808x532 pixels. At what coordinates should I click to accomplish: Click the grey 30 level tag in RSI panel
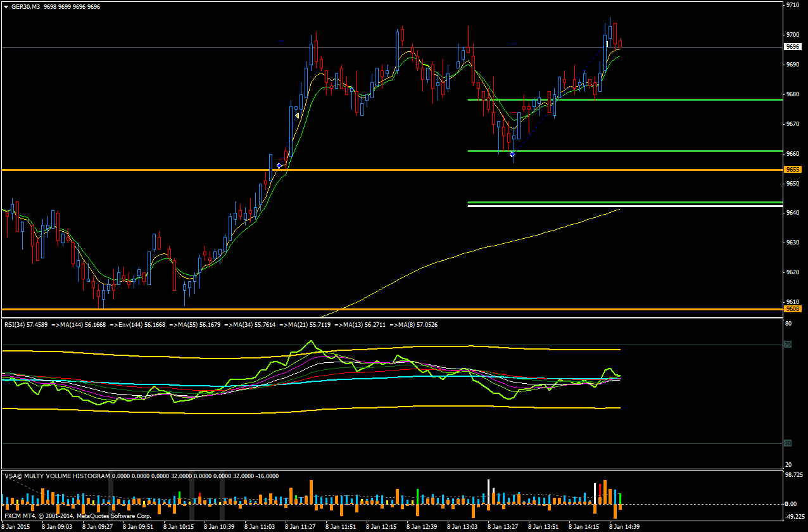[788, 443]
